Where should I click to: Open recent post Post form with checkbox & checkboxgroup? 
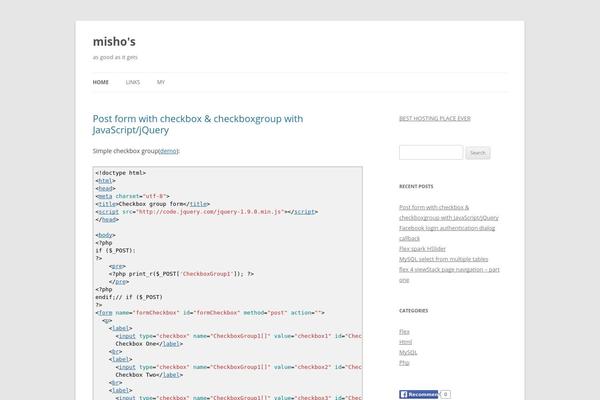tap(448, 212)
